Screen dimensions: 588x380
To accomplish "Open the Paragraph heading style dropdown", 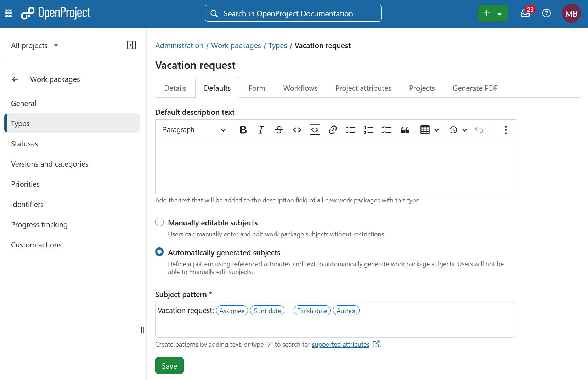I will click(194, 130).
